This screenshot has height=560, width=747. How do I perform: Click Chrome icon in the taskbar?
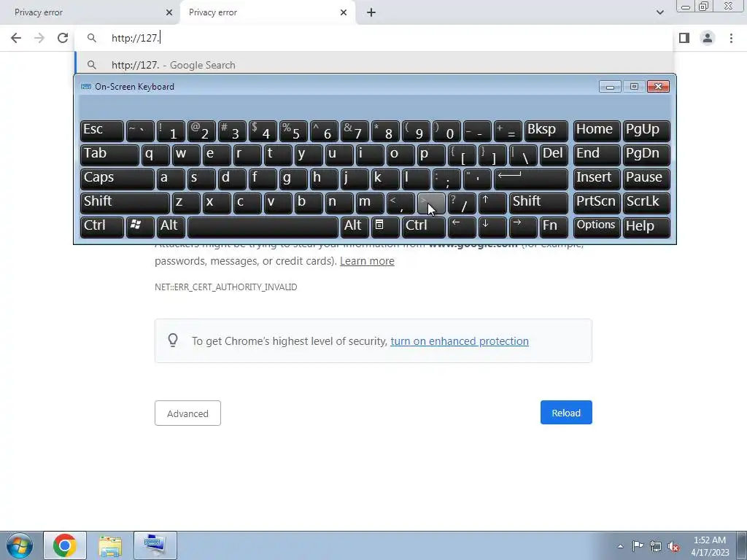click(x=65, y=545)
